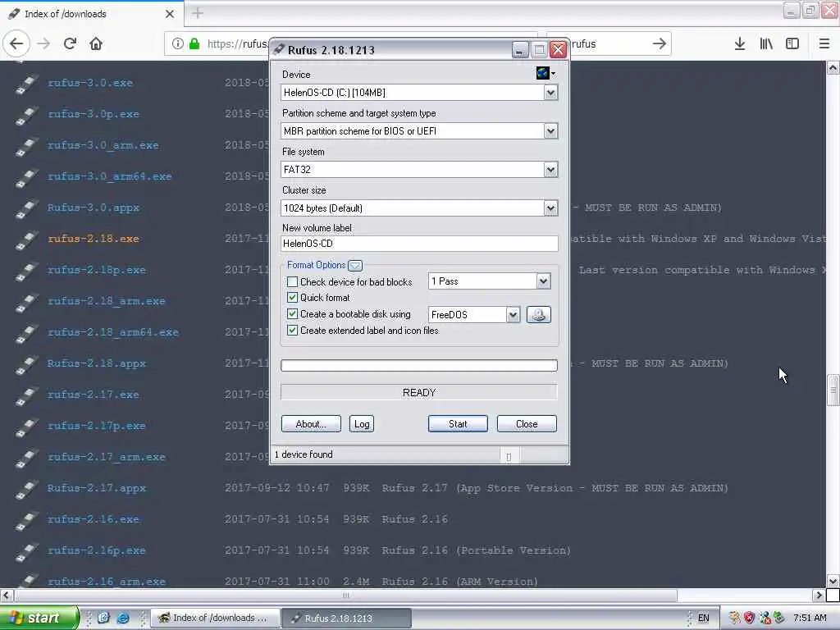The image size is (840, 630).
Task: Enable Check device for bad blocks
Action: (293, 282)
